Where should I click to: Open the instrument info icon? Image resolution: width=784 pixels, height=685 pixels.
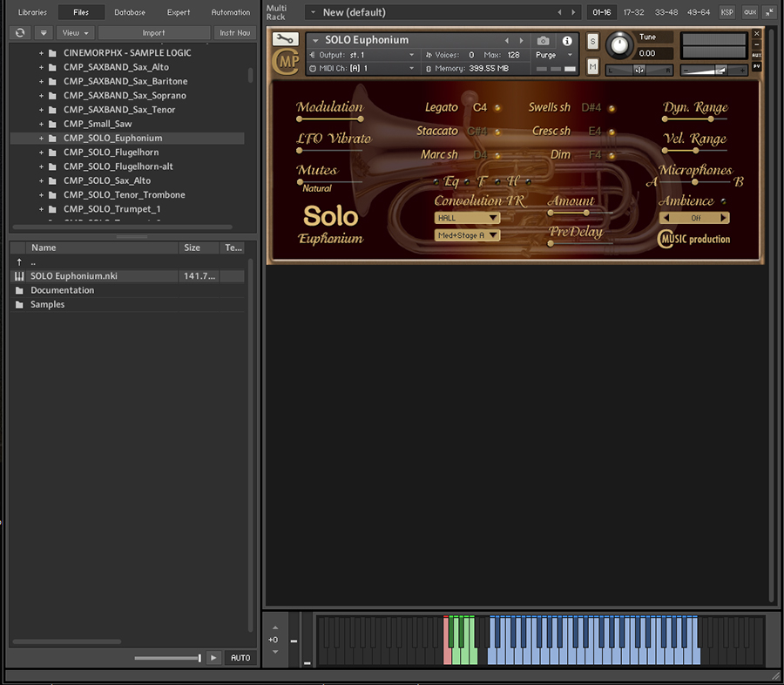click(567, 41)
